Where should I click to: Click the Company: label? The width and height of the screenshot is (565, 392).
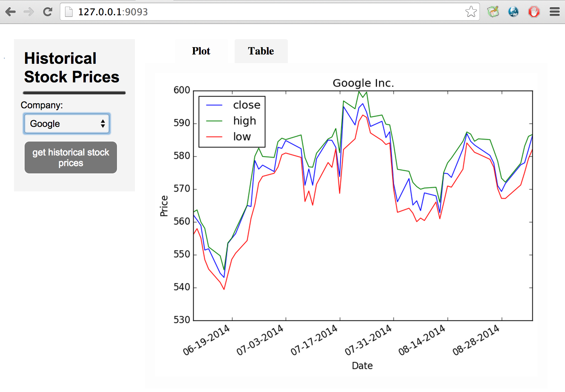click(42, 105)
